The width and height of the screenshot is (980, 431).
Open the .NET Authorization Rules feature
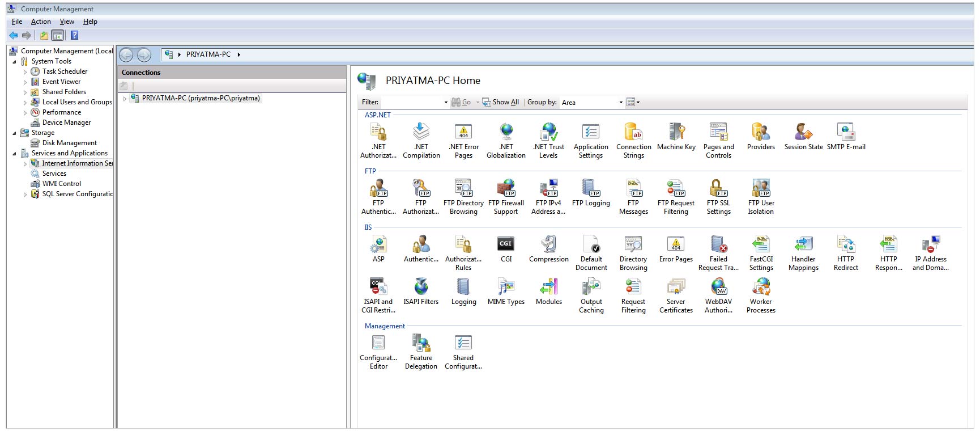tap(378, 140)
